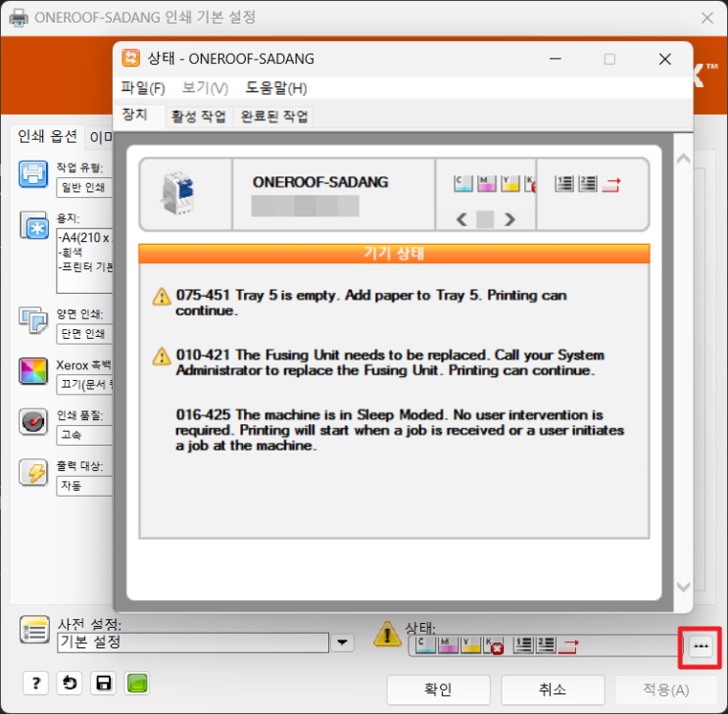Click the save settings floppy disk icon

(x=104, y=683)
